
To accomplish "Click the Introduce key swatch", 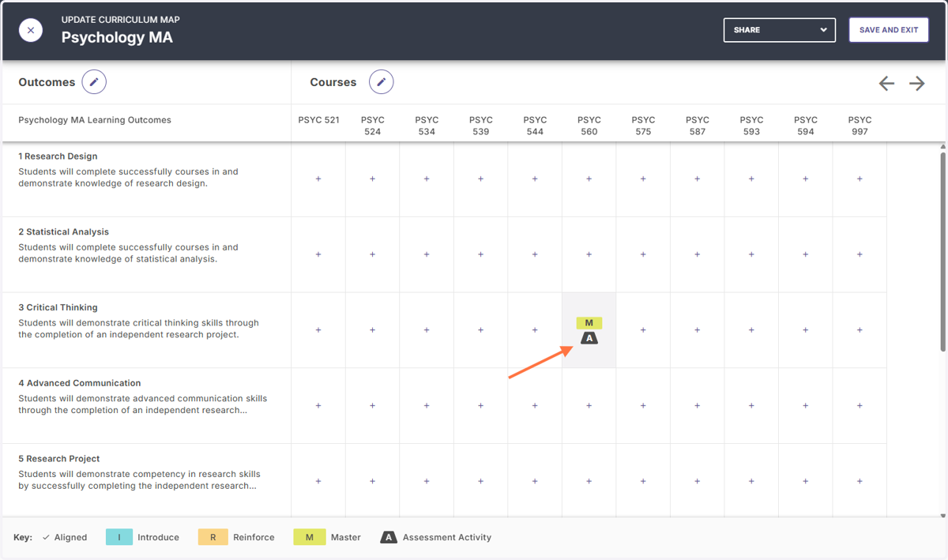I will 119,537.
